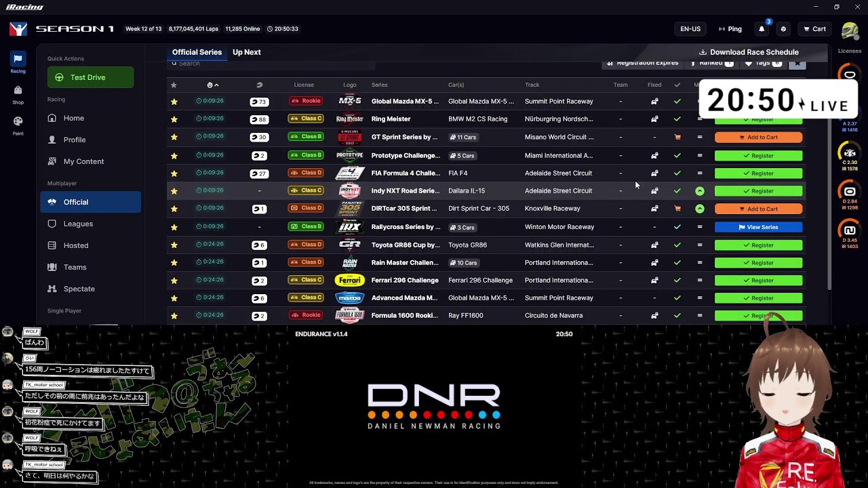Start a Test Drive

[90, 77]
